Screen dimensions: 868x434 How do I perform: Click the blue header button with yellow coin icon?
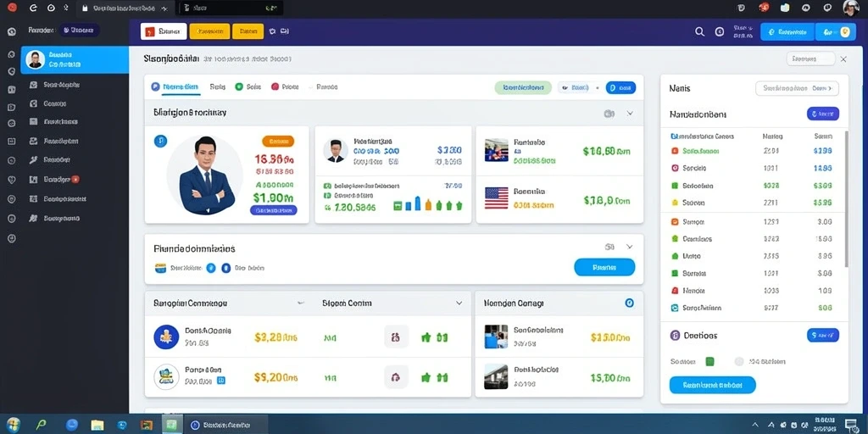click(836, 32)
